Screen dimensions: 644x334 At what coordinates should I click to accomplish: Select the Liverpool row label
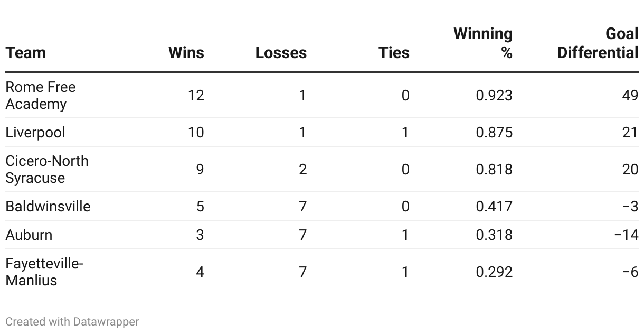pos(35,132)
